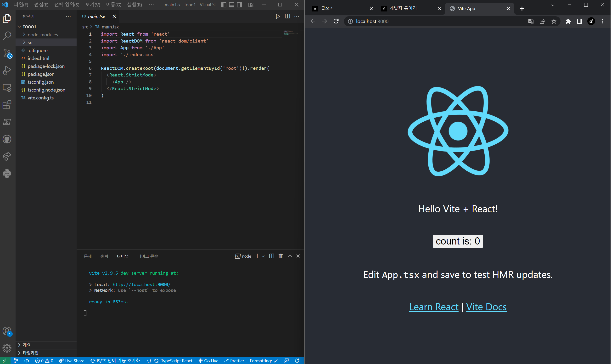Open new terminal launch profile dropdown
This screenshot has width=611, height=364.
pyautogui.click(x=263, y=256)
